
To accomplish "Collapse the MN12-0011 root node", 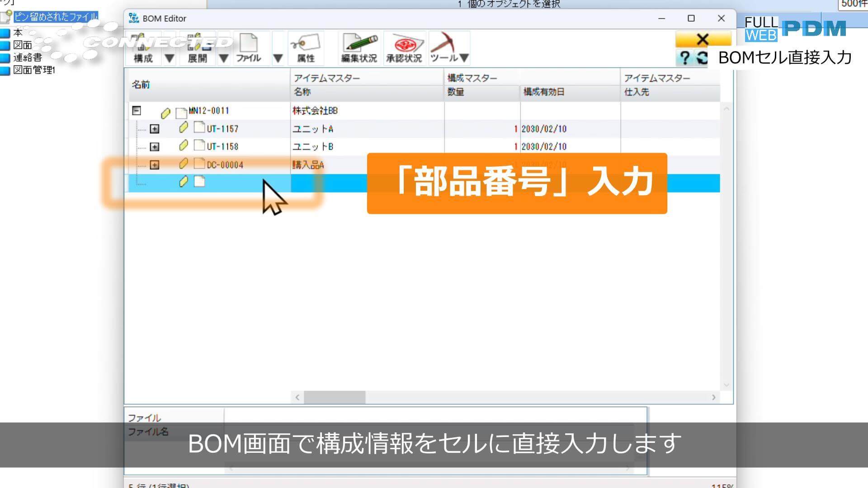I will click(x=137, y=110).
